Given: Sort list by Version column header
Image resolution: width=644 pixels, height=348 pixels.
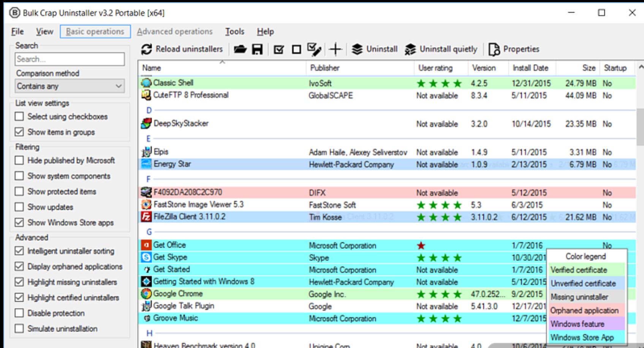Looking at the screenshot, I should [x=488, y=68].
